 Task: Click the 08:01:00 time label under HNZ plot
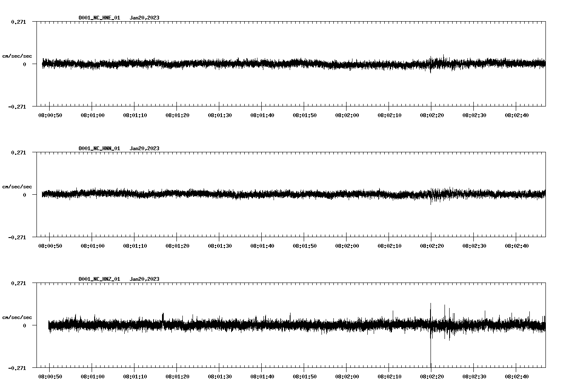click(92, 376)
